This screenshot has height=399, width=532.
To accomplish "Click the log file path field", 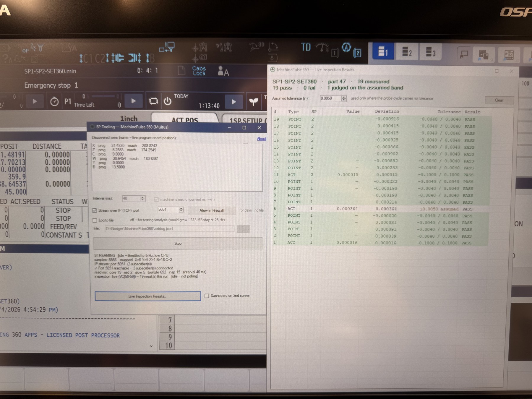I will coord(169,228).
